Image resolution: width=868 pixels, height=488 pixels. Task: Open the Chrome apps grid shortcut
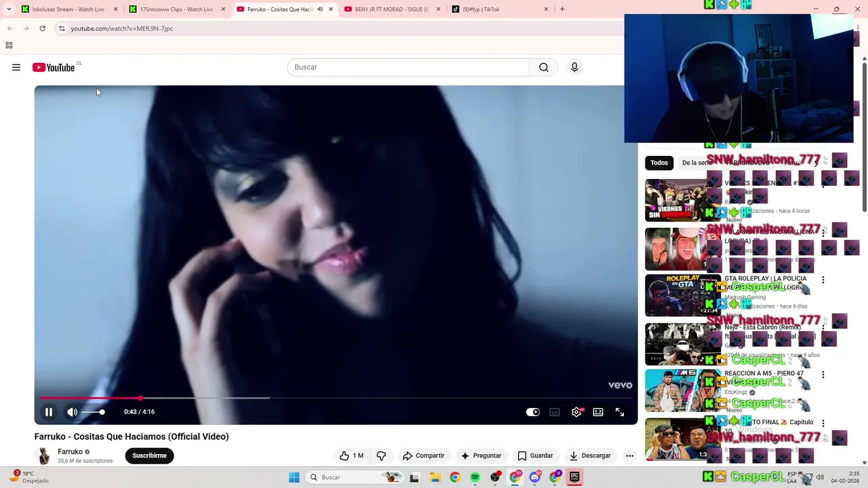[x=9, y=45]
